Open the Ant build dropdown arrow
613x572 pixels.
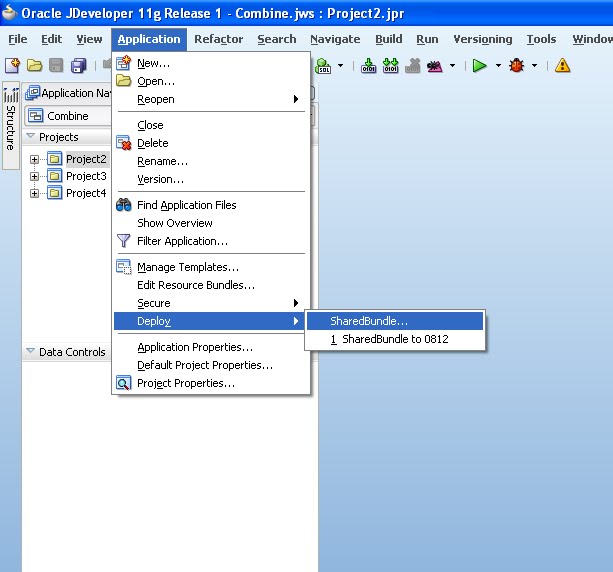pyautogui.click(x=452, y=65)
